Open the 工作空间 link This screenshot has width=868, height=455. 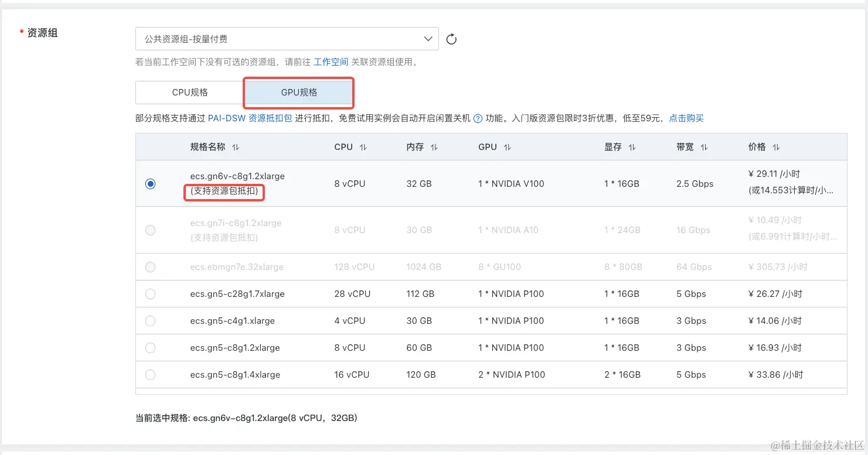pos(331,62)
